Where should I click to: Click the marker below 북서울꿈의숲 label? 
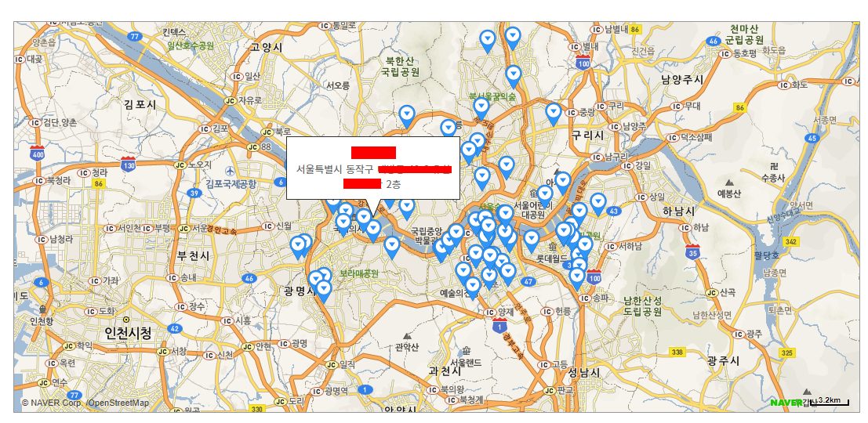pyautogui.click(x=481, y=107)
